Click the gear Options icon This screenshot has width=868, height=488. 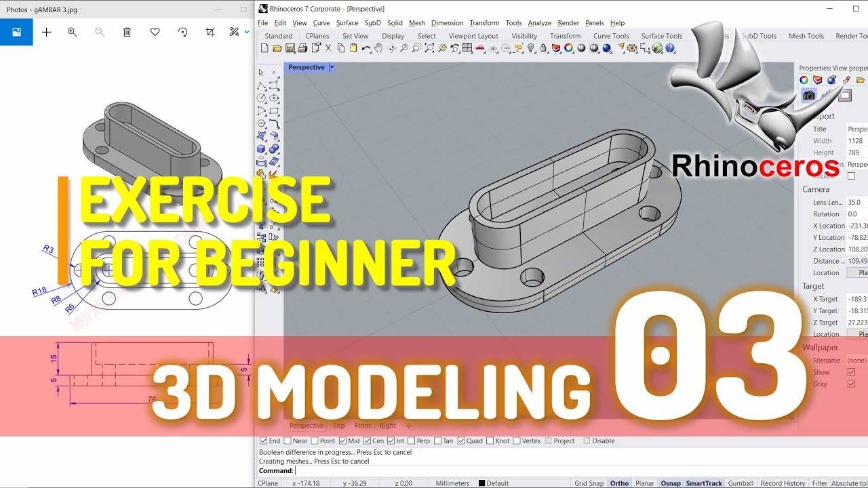click(x=631, y=48)
